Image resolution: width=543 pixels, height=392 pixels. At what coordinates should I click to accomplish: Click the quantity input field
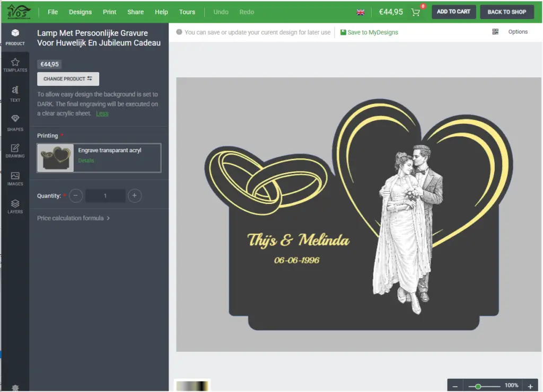(x=106, y=195)
